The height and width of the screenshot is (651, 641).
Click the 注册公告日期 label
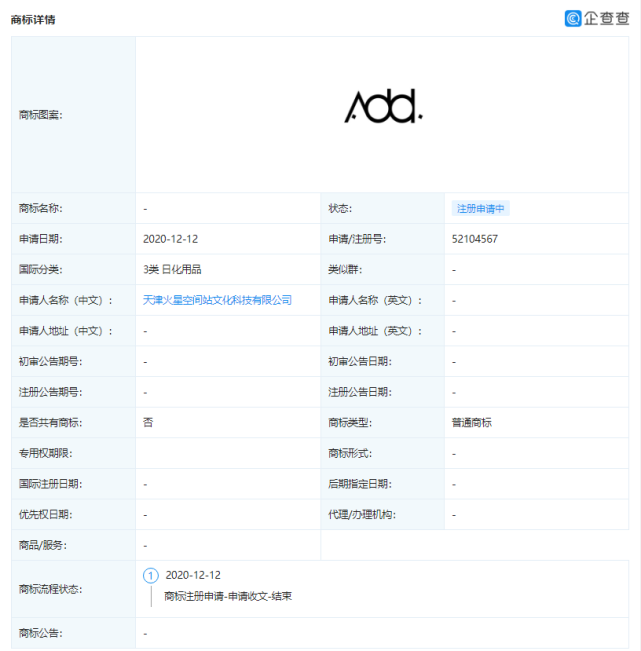point(360,392)
